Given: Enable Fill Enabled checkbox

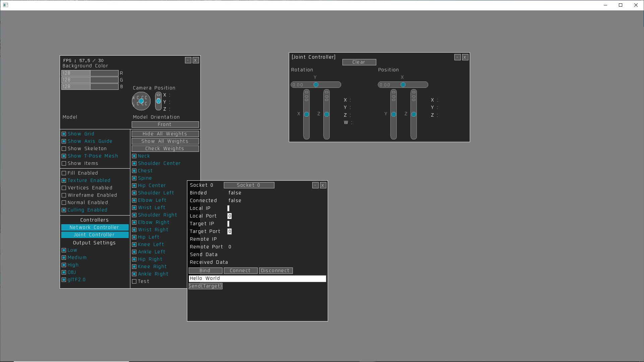Looking at the screenshot, I should (x=64, y=173).
